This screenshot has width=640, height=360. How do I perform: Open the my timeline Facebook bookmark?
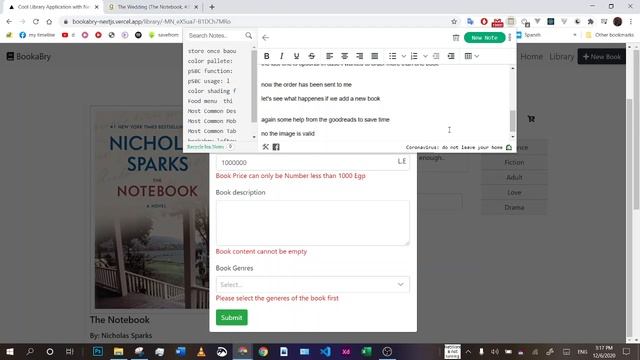click(37, 35)
